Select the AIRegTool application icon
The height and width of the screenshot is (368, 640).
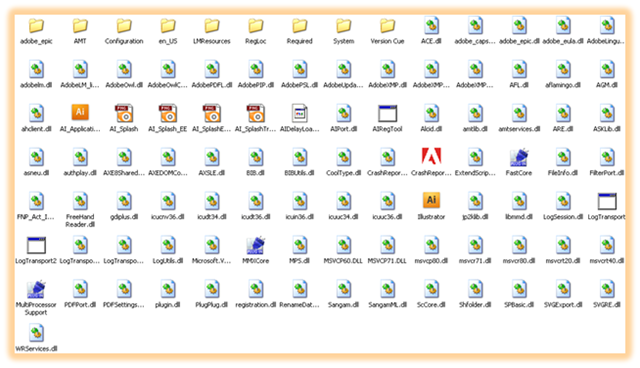[387, 114]
